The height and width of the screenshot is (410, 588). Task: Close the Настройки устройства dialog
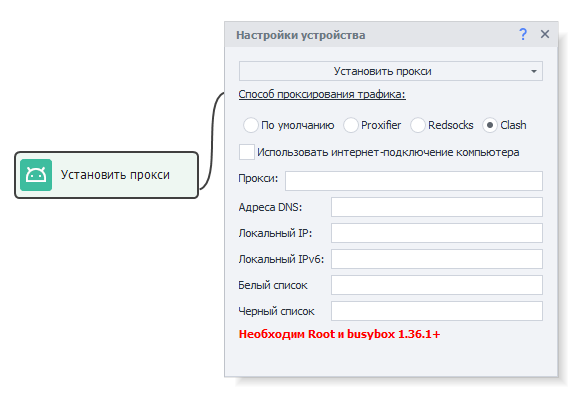(x=545, y=34)
